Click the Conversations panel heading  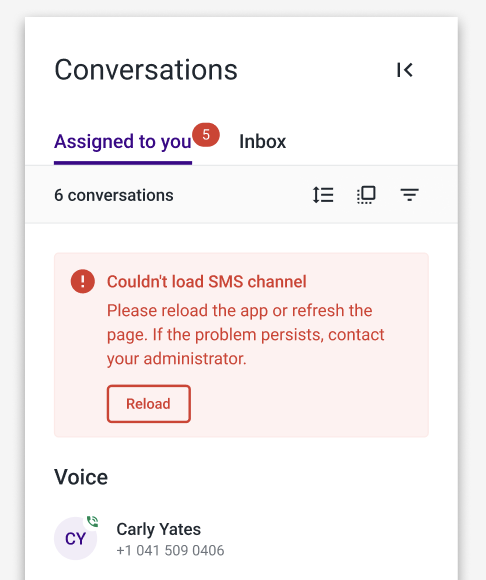146,70
